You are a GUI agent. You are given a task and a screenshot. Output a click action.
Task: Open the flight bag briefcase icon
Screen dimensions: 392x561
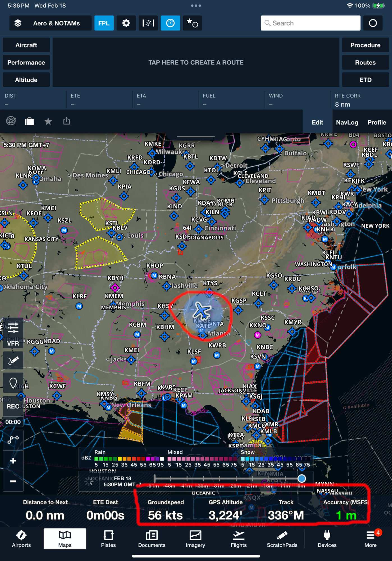29,121
